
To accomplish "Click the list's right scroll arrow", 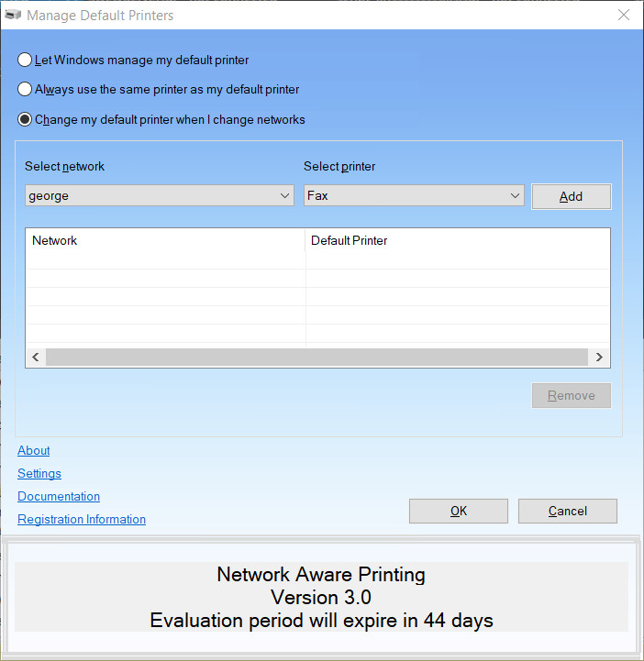I will tap(599, 357).
